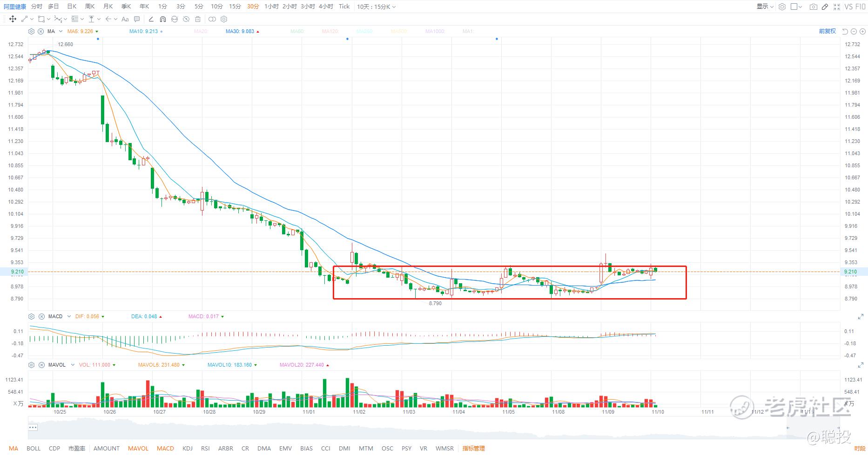Image resolution: width=868 pixels, height=457 pixels.
Task: Click the range navigator overview strip
Action: tap(434, 429)
